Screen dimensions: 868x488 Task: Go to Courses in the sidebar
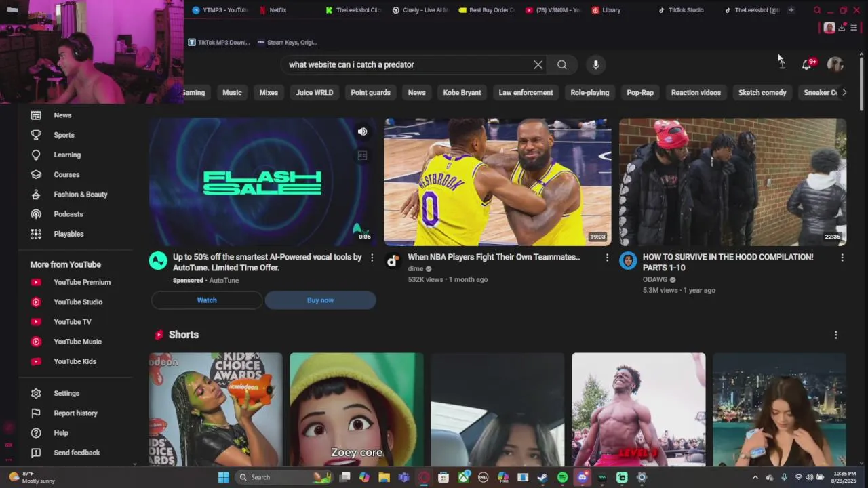point(66,174)
